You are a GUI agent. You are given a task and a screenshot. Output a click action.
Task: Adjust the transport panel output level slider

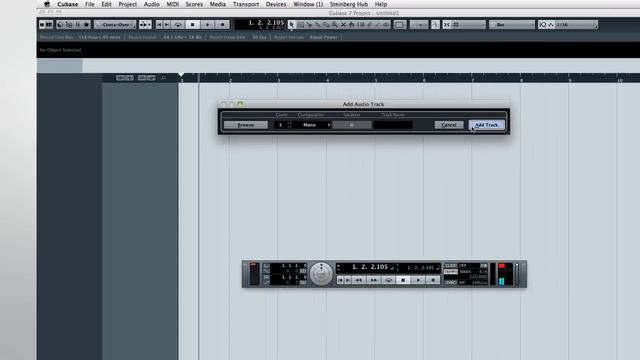(x=517, y=274)
